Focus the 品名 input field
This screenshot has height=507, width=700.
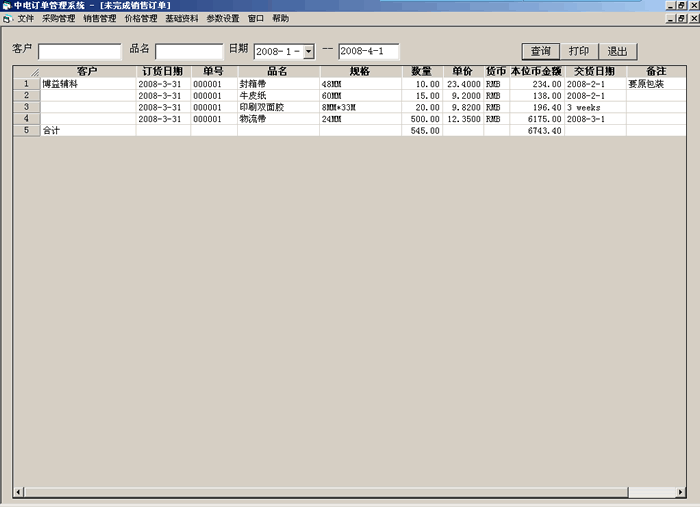189,51
